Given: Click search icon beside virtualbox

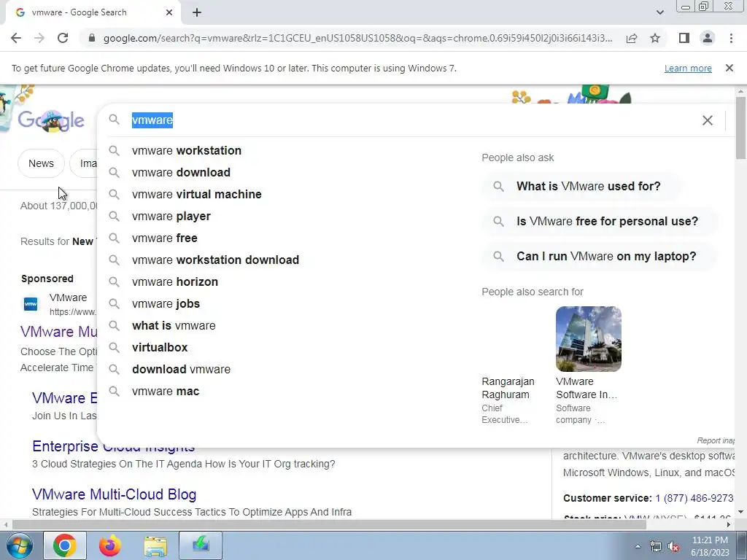Looking at the screenshot, I should tap(115, 347).
